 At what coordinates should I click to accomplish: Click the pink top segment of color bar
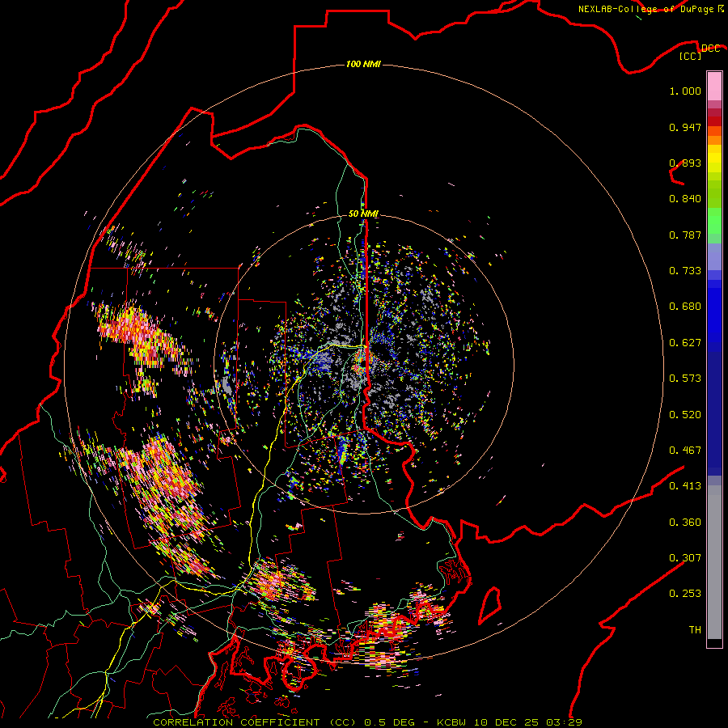click(x=714, y=86)
